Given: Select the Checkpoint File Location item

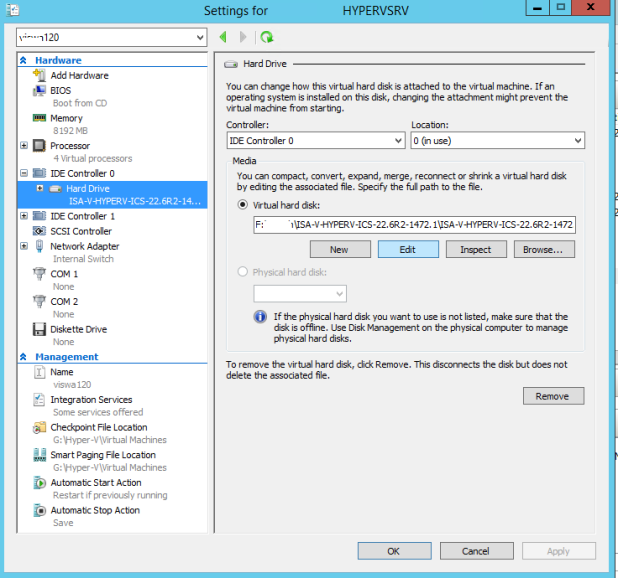Looking at the screenshot, I should (x=99, y=427).
